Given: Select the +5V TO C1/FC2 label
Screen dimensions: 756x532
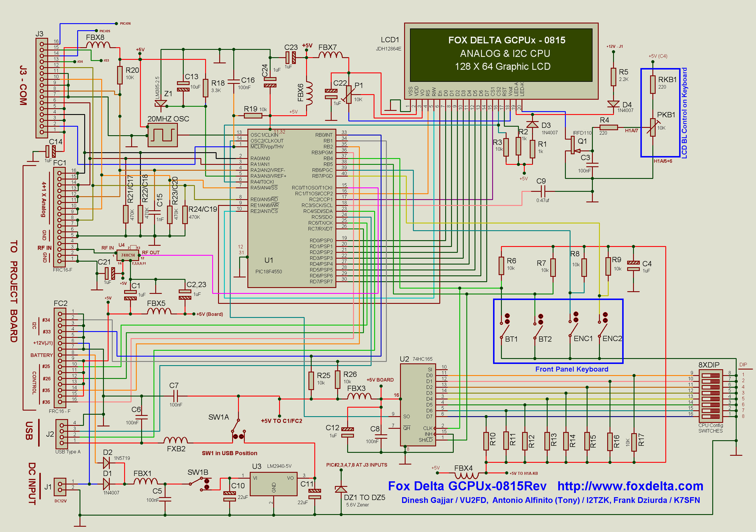Looking at the screenshot, I should [x=281, y=421].
